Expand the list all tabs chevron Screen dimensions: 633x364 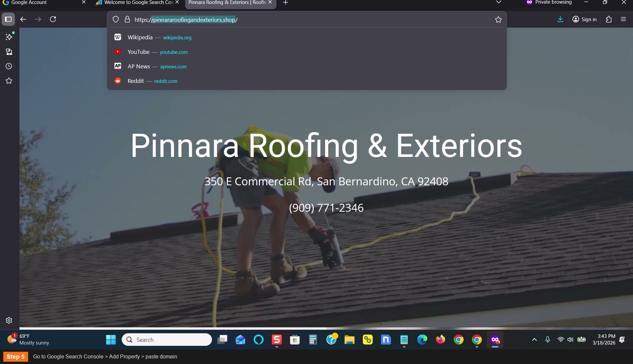tap(498, 2)
